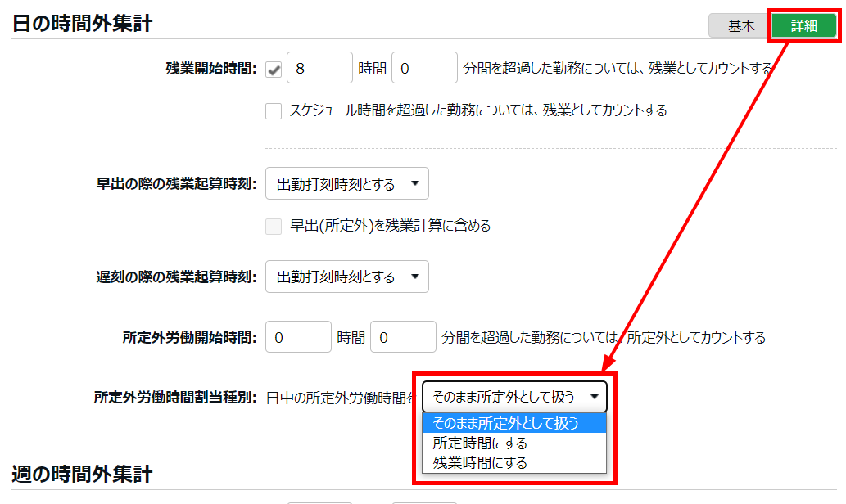Image resolution: width=846 pixels, height=504 pixels.
Task: Click the 早出(所定外)を残業計算に含める label text
Action: coord(390,227)
